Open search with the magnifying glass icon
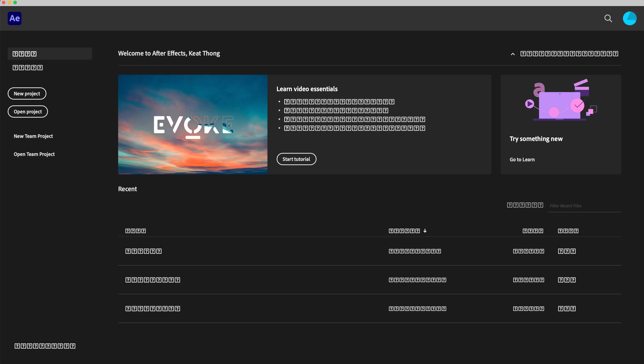 point(608,18)
